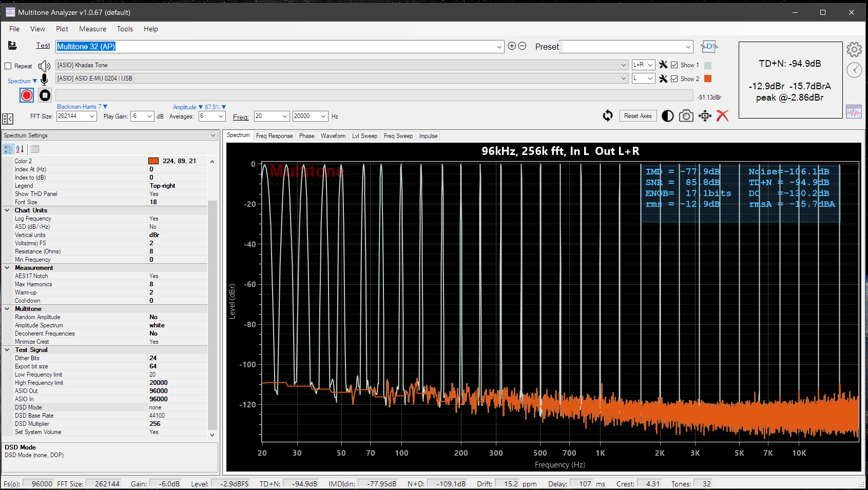Remove the test with the minus circle icon
The height and width of the screenshot is (490, 868).
pos(522,46)
